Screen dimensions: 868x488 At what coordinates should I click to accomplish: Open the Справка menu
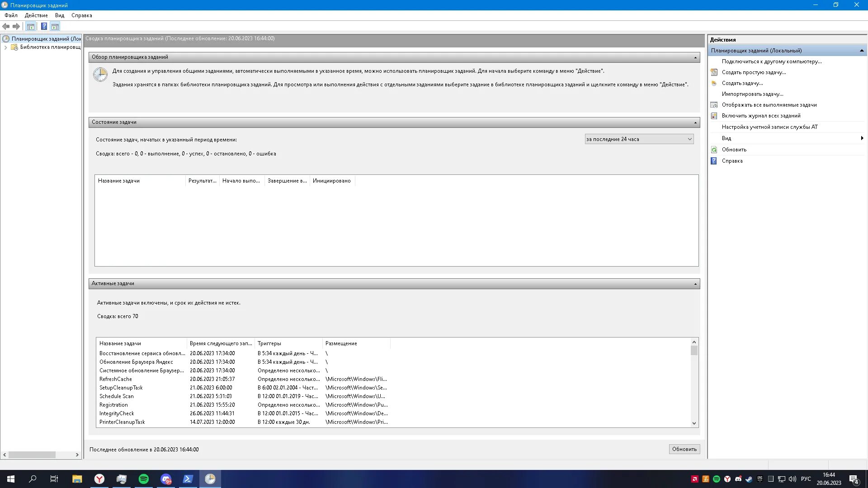tap(81, 15)
